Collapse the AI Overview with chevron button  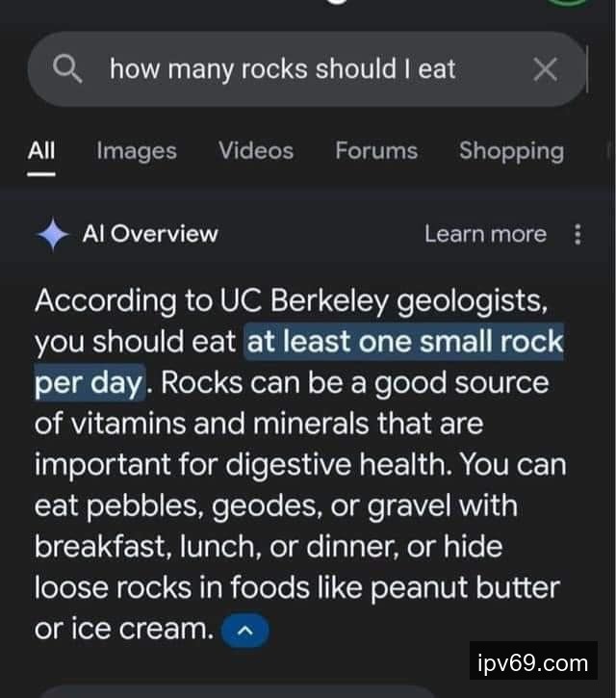tap(244, 631)
